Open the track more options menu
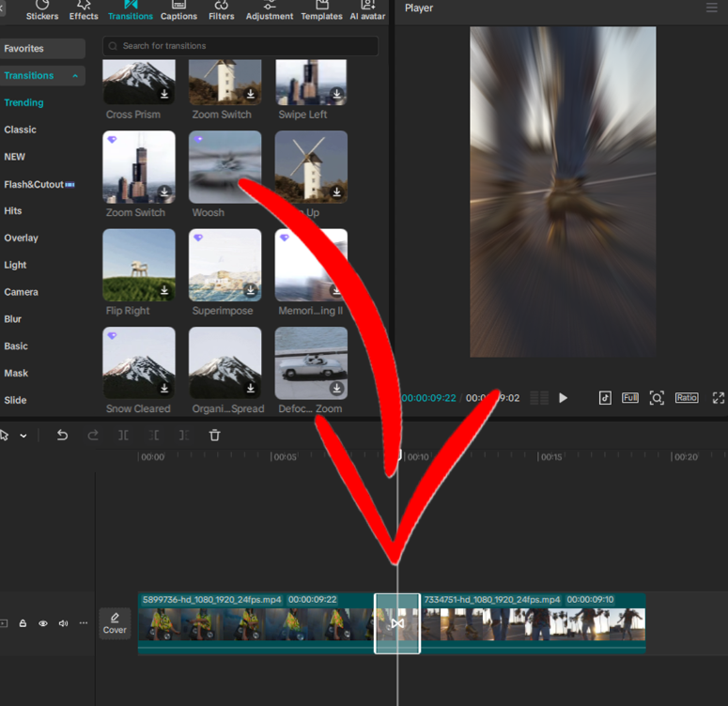Image resolution: width=728 pixels, height=706 pixels. tap(83, 623)
